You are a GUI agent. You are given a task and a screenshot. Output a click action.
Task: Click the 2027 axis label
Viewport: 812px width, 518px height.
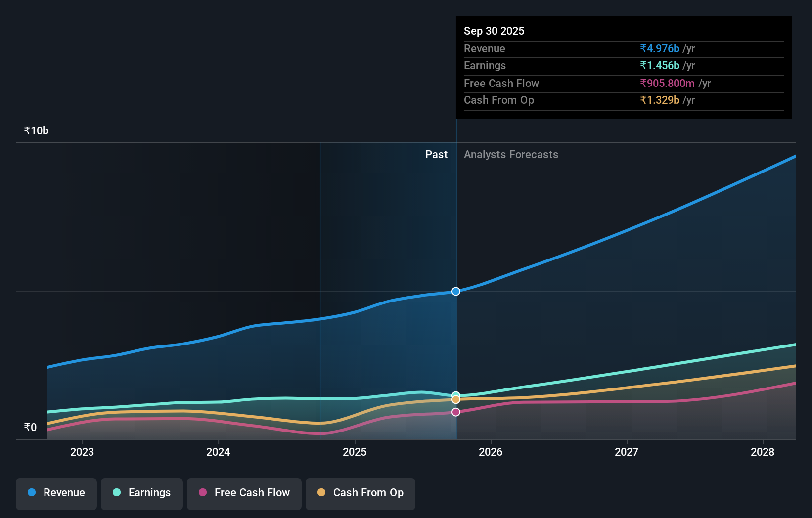click(x=626, y=452)
